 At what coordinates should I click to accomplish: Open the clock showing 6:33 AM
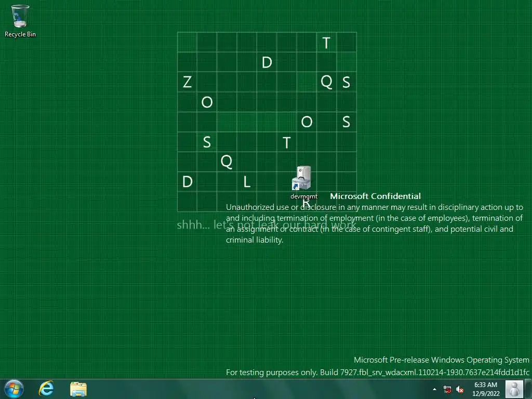click(x=486, y=389)
